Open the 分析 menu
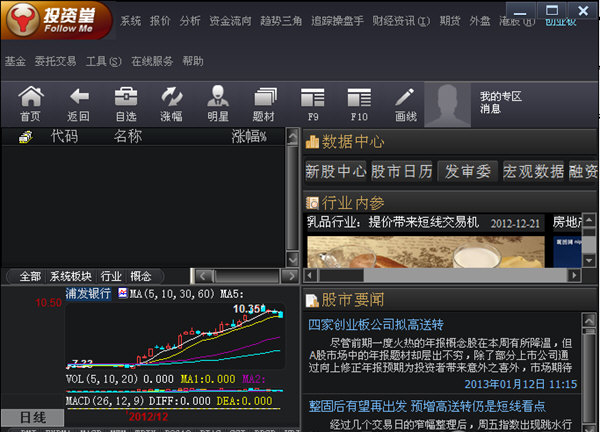The width and height of the screenshot is (603, 432). tap(190, 21)
